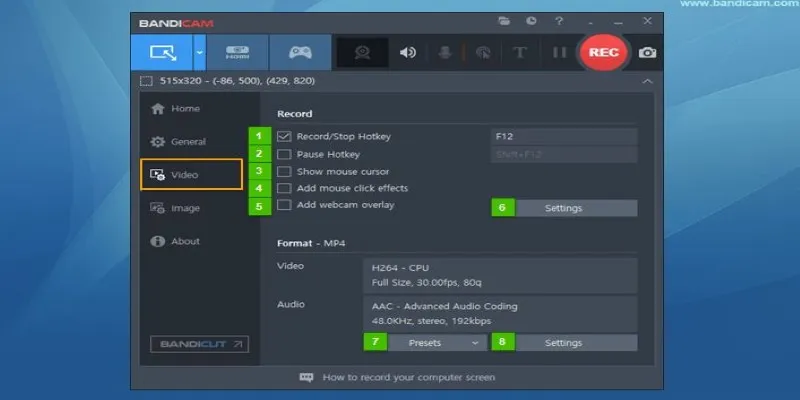The height and width of the screenshot is (400, 800).
Task: Click the Bandicam logo in title bar
Action: coord(176,23)
